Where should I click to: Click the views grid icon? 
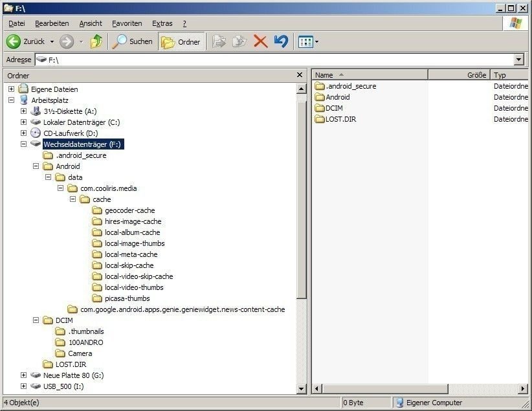pyautogui.click(x=305, y=42)
